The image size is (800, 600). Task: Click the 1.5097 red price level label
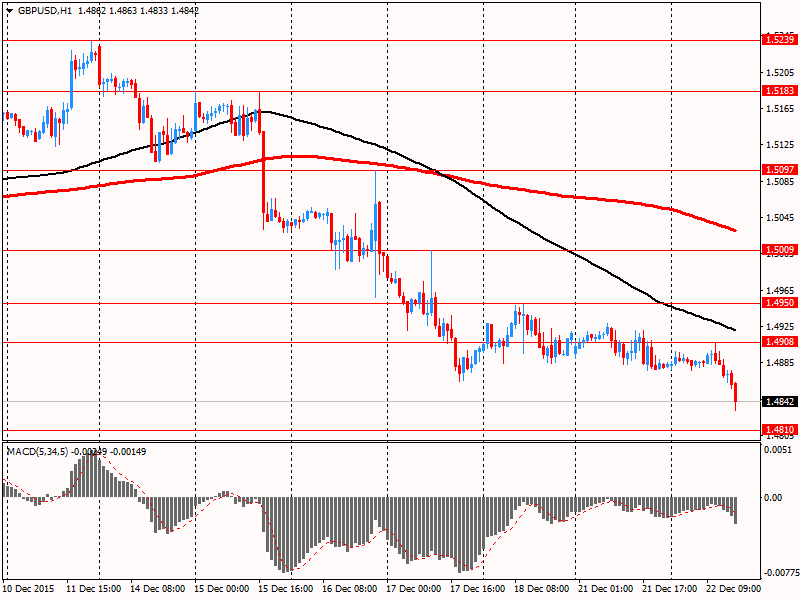click(x=779, y=169)
